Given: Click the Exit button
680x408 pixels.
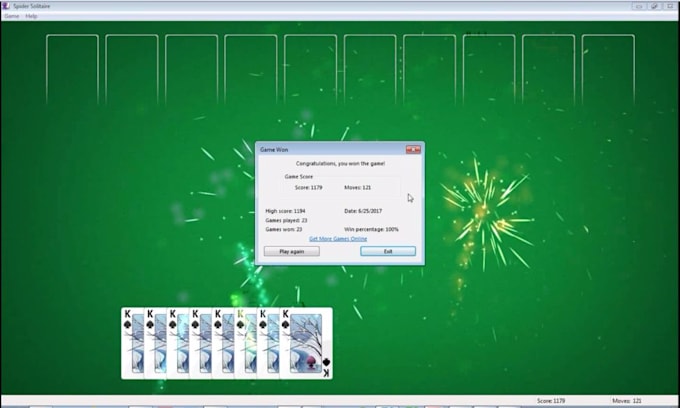Looking at the screenshot, I should tap(388, 251).
